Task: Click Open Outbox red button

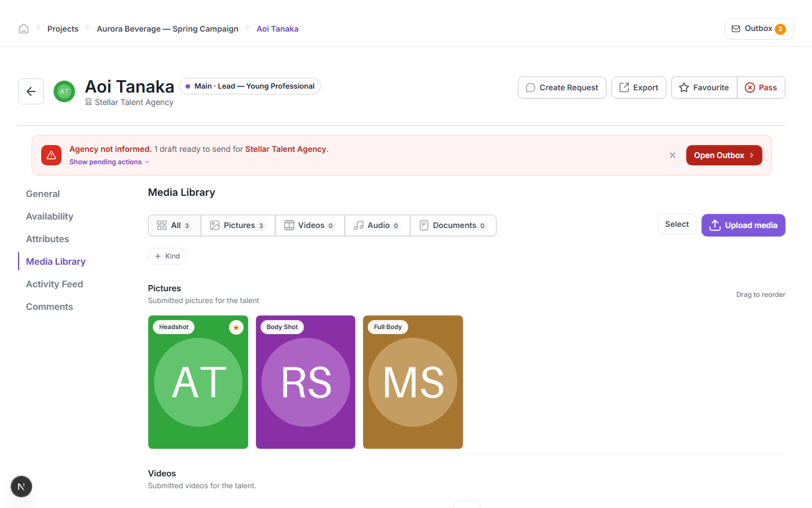Action: [724, 155]
